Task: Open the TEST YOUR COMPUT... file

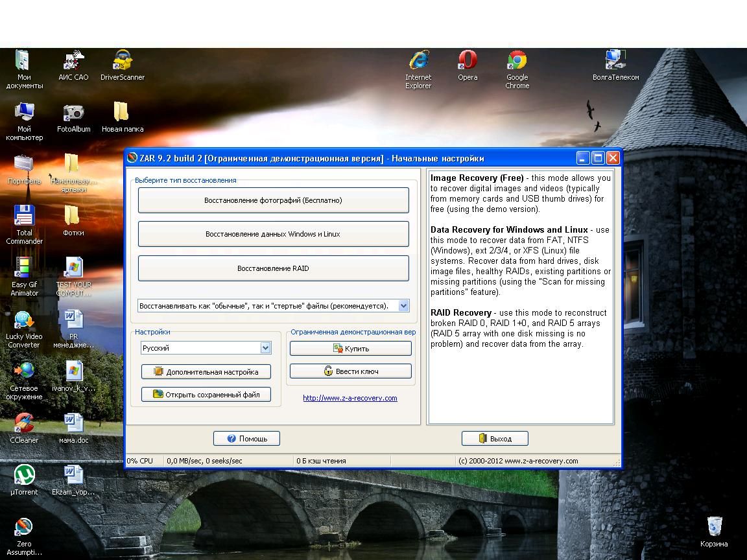Action: point(73,277)
